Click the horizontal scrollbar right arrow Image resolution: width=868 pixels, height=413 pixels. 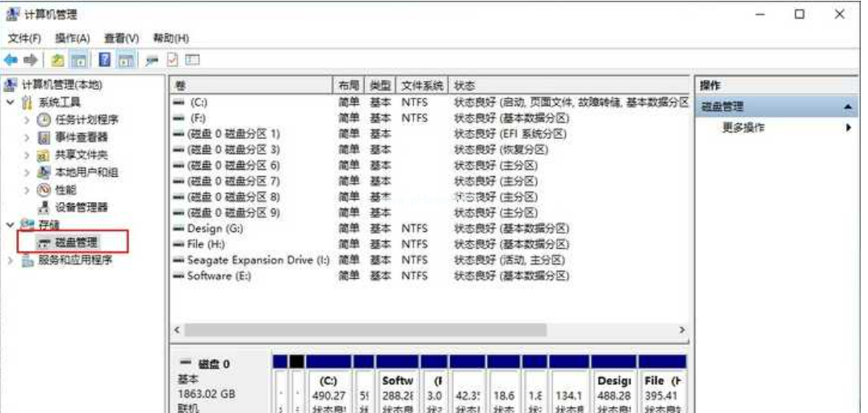(681, 331)
